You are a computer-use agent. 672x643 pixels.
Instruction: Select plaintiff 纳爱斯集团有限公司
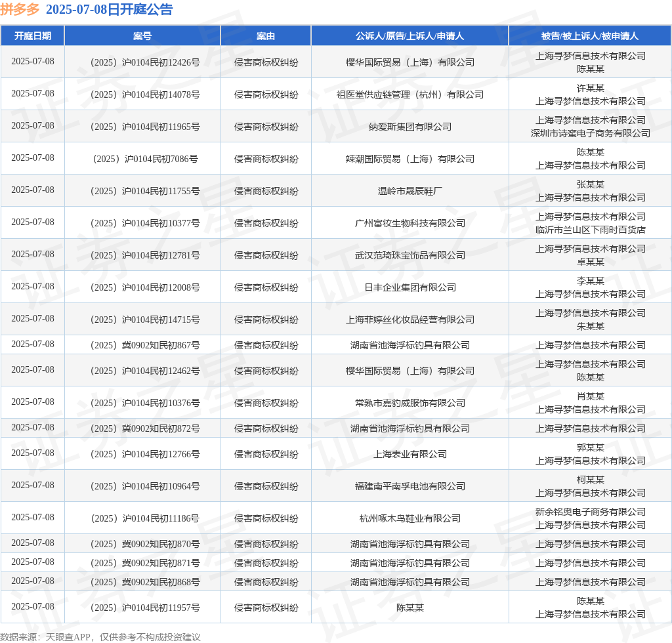[x=409, y=127]
